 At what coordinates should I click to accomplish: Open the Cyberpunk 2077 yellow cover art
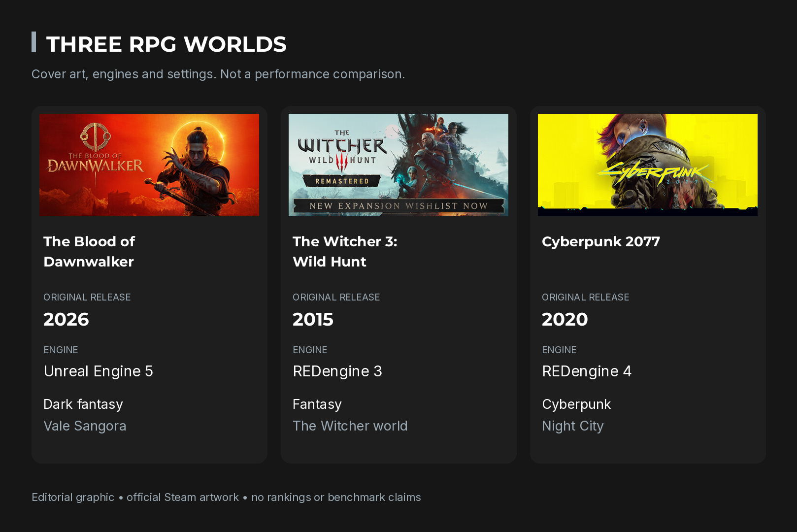(648, 165)
